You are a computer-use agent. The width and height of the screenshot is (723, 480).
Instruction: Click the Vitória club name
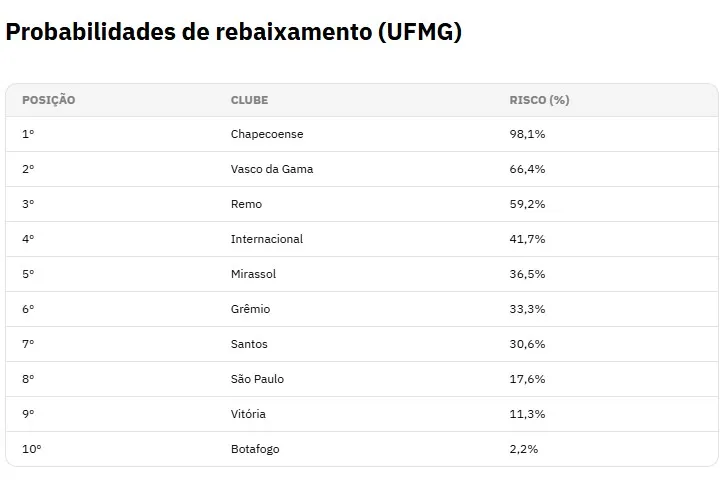pos(248,414)
